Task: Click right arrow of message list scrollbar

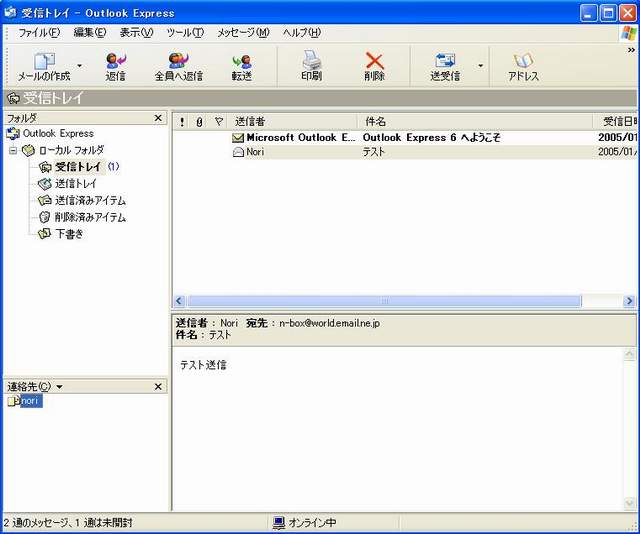Action: [629, 301]
